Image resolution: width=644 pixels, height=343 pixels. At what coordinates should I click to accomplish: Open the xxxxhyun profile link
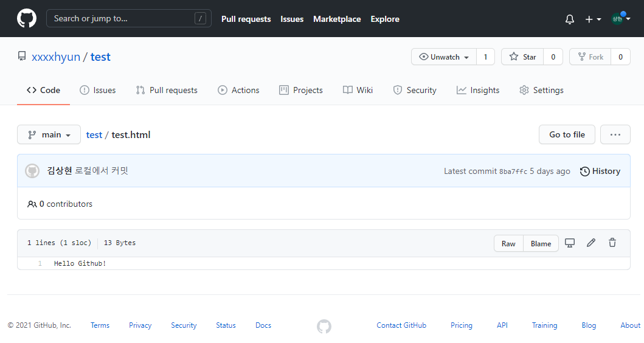56,57
